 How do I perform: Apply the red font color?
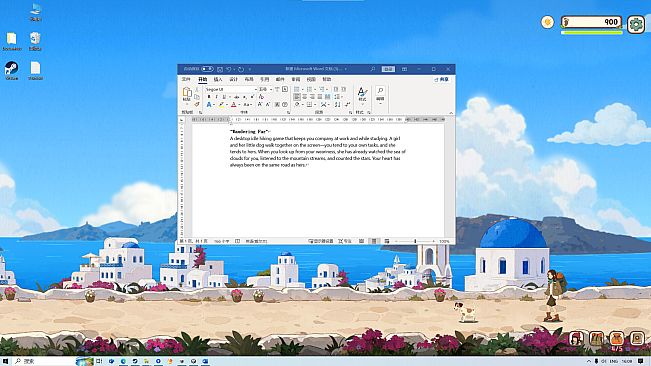point(233,105)
